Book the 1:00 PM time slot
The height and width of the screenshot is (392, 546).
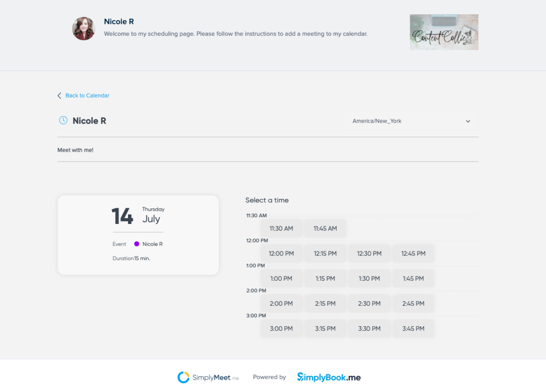point(282,279)
